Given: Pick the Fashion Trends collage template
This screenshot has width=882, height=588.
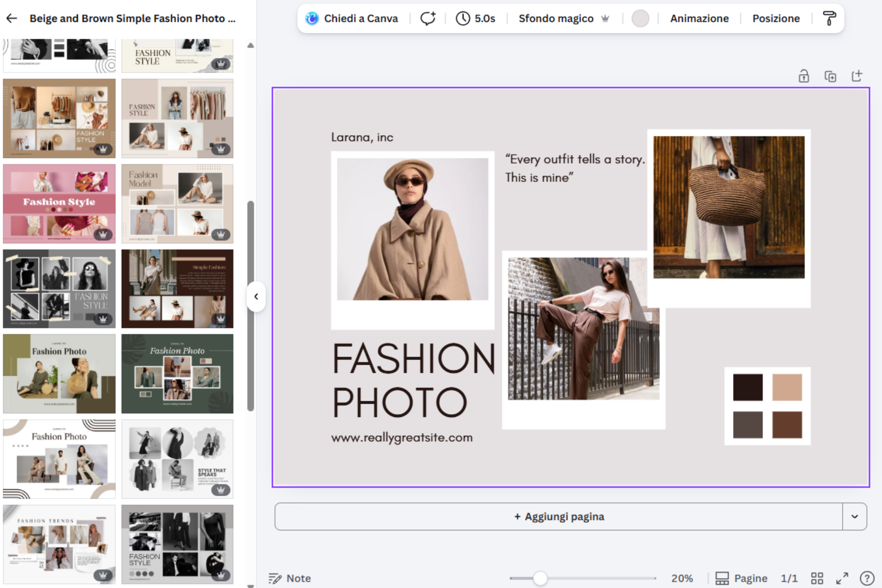Looking at the screenshot, I should (59, 544).
